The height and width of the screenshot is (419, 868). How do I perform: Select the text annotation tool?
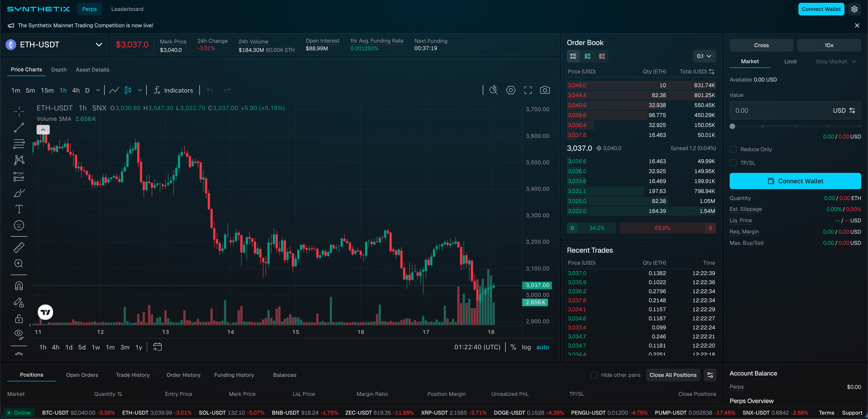19,209
